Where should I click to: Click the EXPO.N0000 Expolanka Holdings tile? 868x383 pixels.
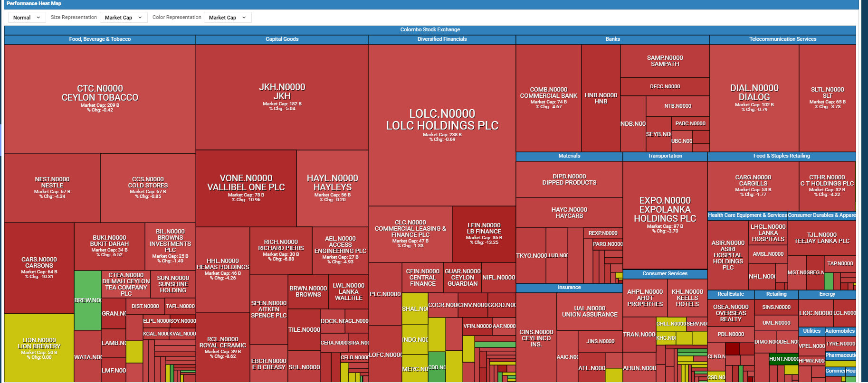665,215
